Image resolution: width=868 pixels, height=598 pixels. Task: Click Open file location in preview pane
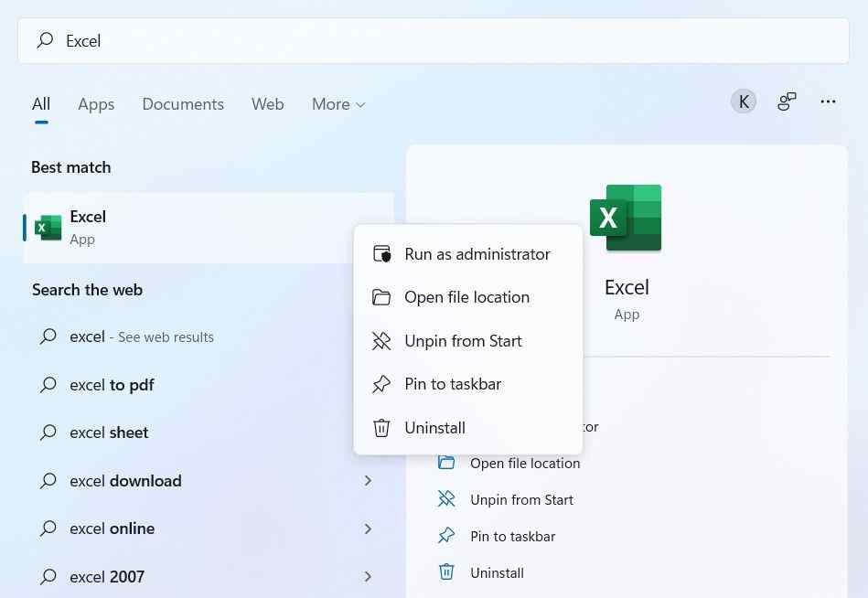click(x=525, y=463)
